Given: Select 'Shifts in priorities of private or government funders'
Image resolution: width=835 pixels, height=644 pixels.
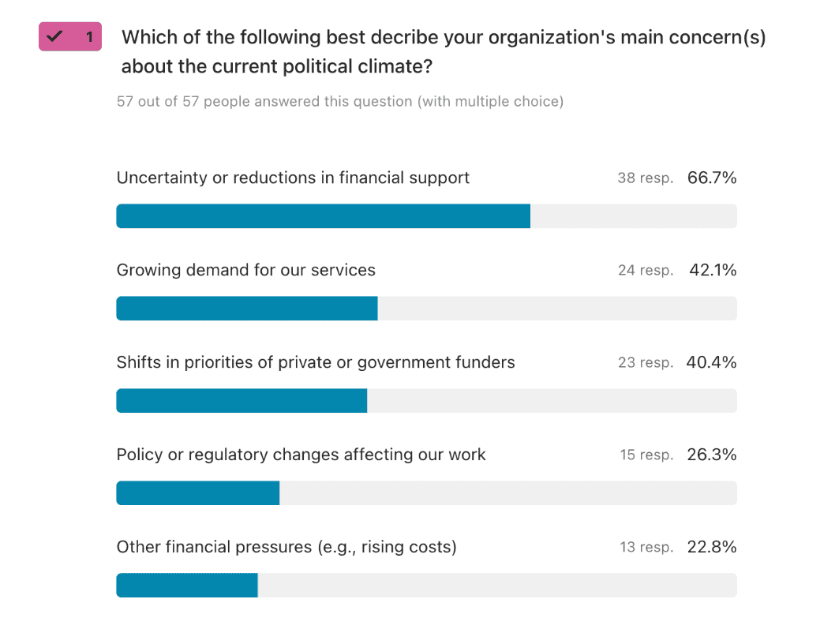Looking at the screenshot, I should tap(316, 362).
